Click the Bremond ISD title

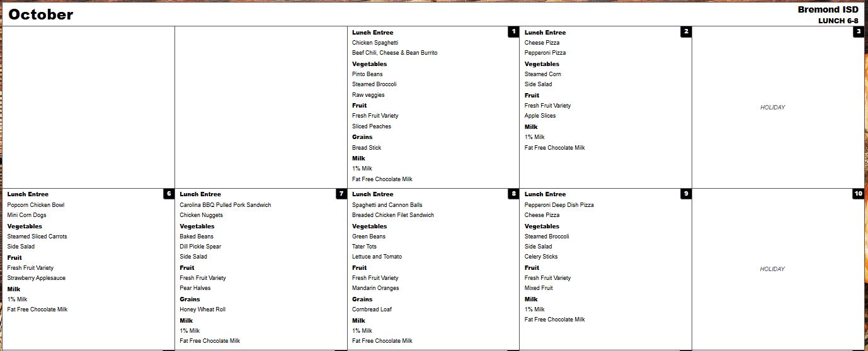coord(828,9)
